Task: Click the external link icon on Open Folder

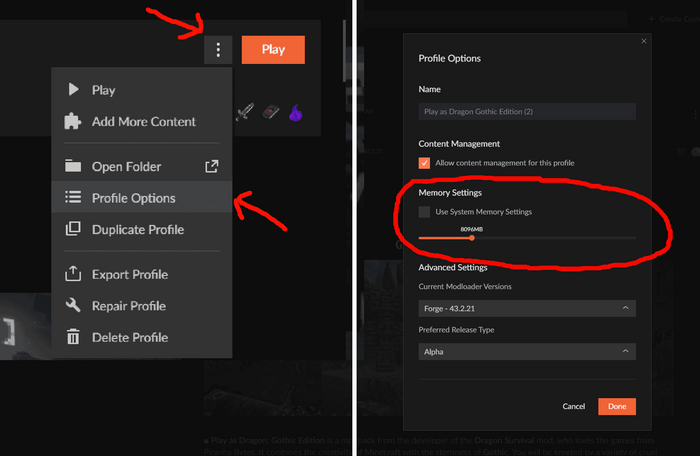Action: click(x=211, y=167)
